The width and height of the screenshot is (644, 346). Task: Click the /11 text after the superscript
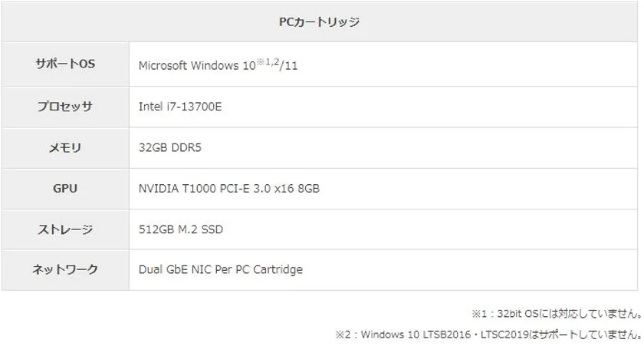289,66
